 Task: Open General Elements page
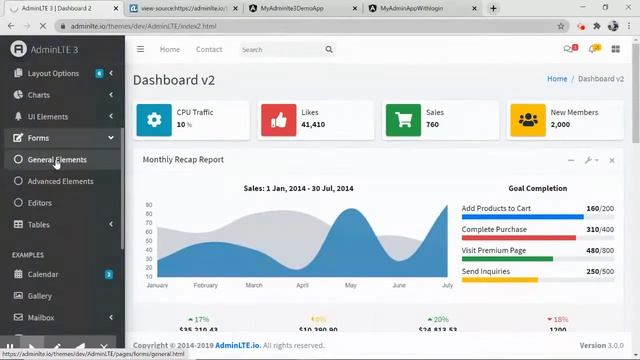point(62,160)
